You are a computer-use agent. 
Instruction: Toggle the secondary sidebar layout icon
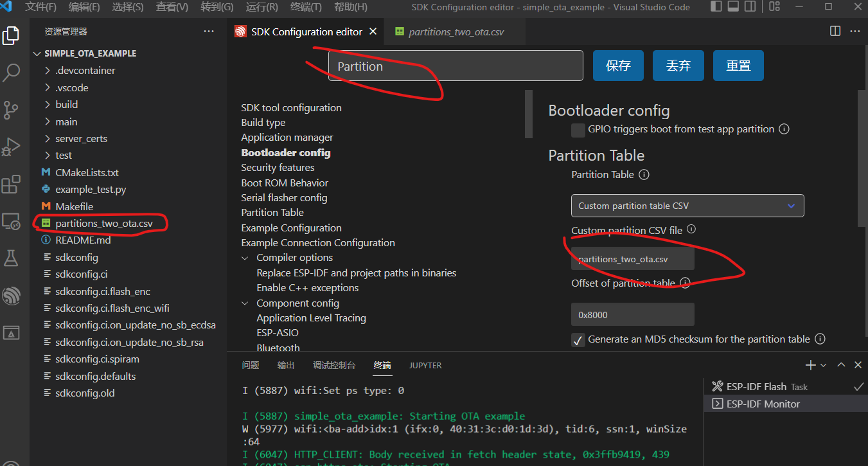tap(750, 7)
